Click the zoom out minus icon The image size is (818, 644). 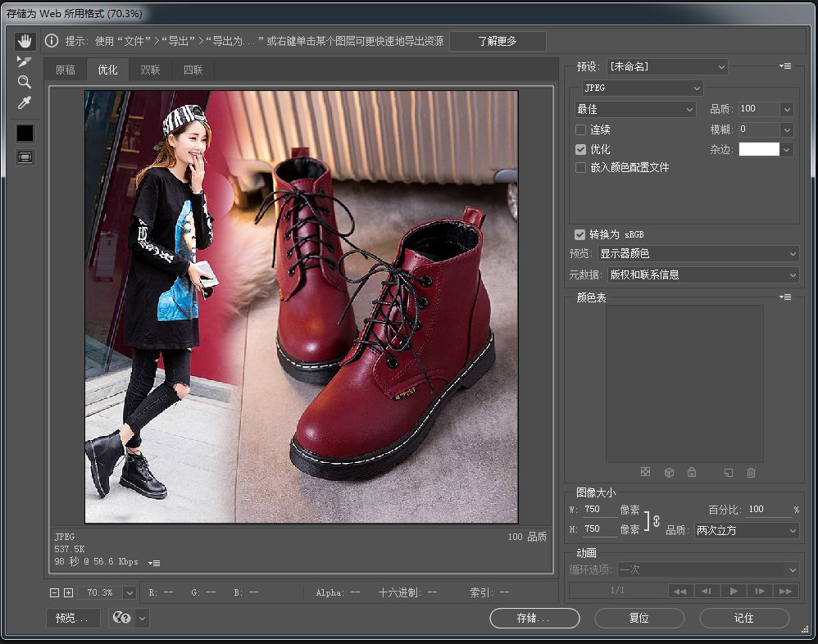tap(55, 592)
